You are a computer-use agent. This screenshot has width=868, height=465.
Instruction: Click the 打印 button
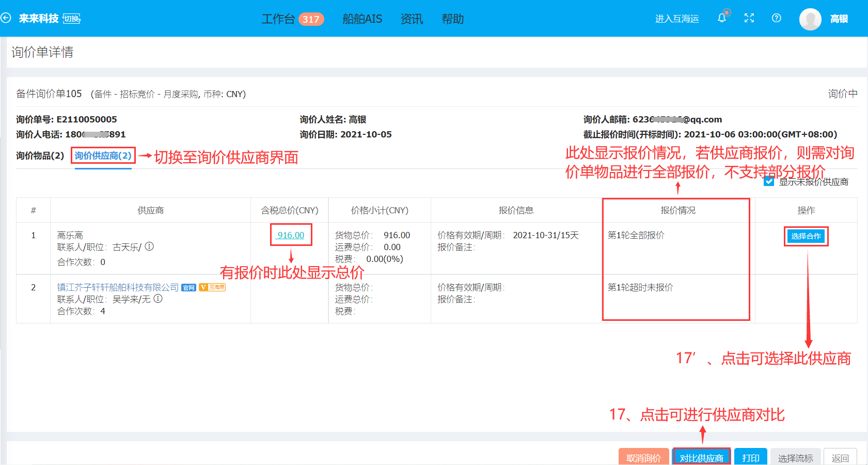tap(751, 457)
